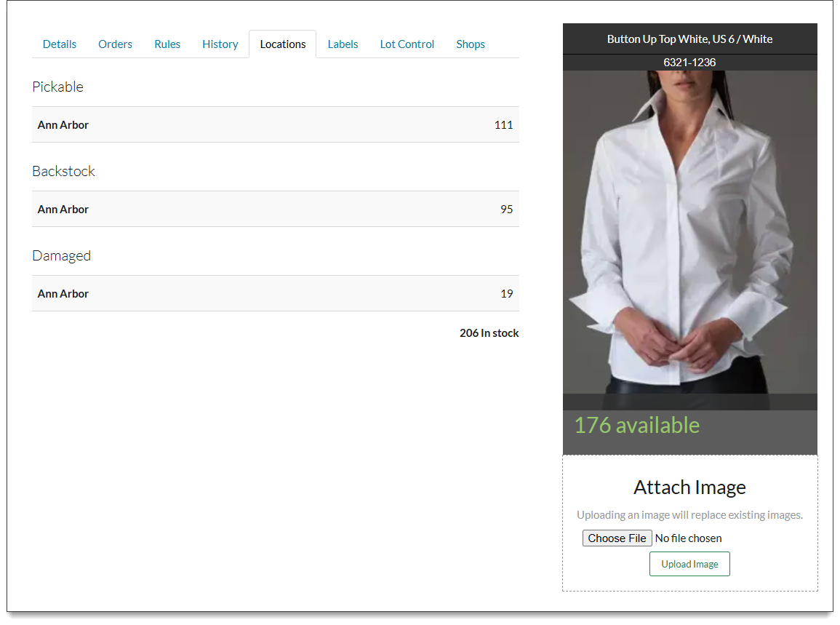Select Ann Arbor under Pickable

[63, 125]
